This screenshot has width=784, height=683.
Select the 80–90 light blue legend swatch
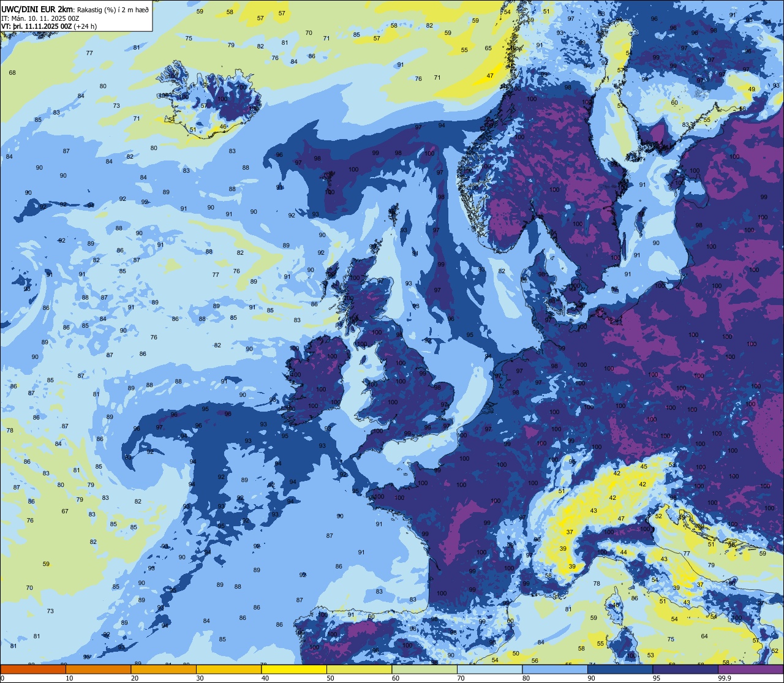pyautogui.click(x=555, y=669)
